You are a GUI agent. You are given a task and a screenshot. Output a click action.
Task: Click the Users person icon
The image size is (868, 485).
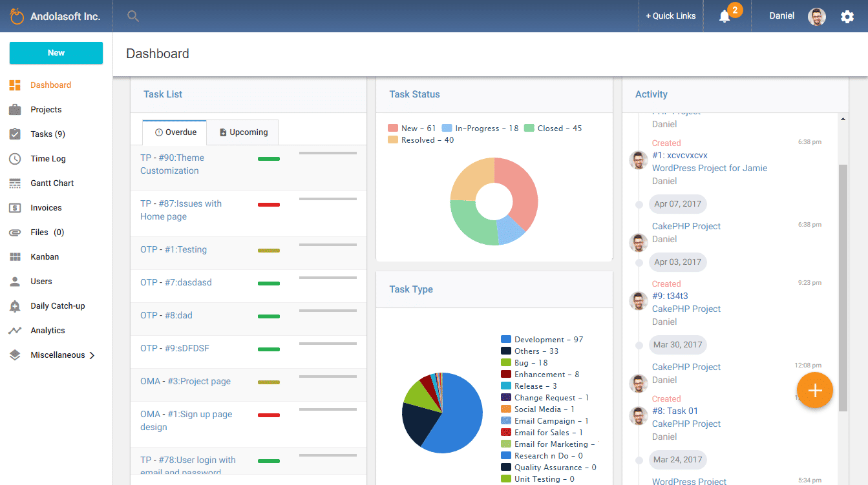[x=15, y=282]
